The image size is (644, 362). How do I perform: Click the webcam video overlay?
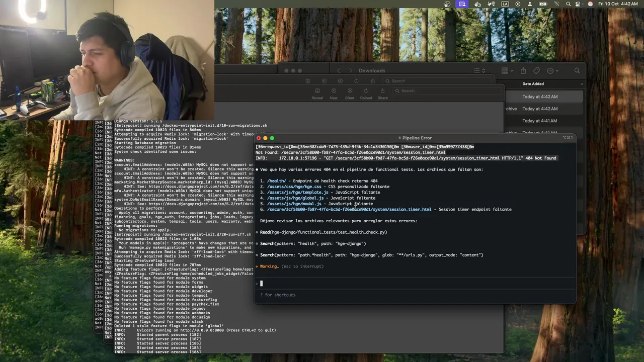coord(107,60)
